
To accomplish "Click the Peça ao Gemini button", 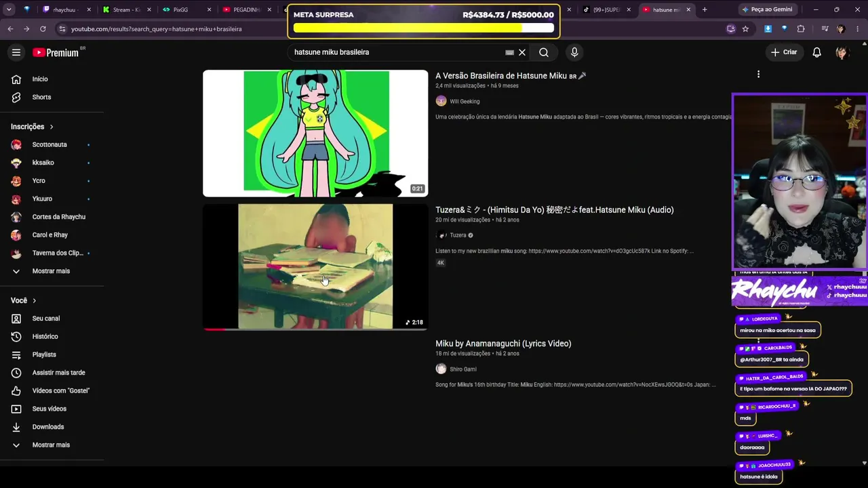I will [x=767, y=9].
